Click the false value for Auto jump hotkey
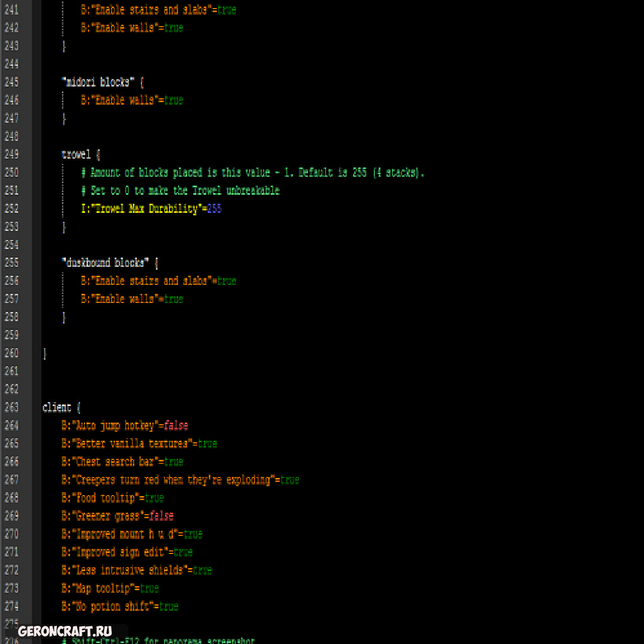644x644 pixels. (x=176, y=426)
